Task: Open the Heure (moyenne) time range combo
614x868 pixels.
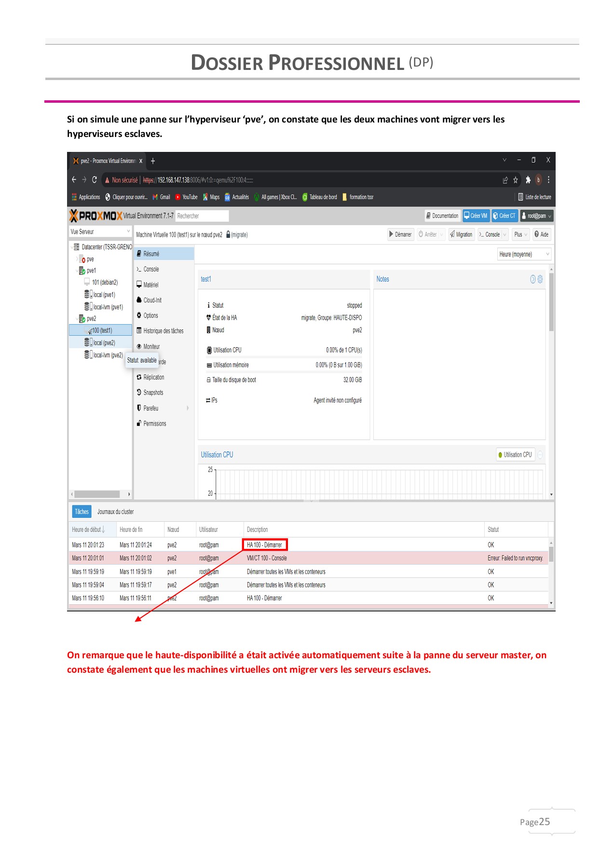Action: (x=524, y=254)
